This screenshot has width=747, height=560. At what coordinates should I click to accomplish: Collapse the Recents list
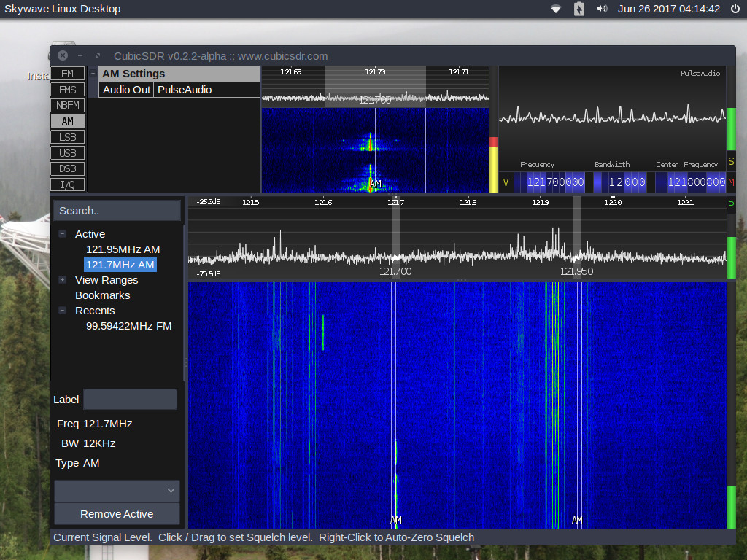pyautogui.click(x=62, y=311)
